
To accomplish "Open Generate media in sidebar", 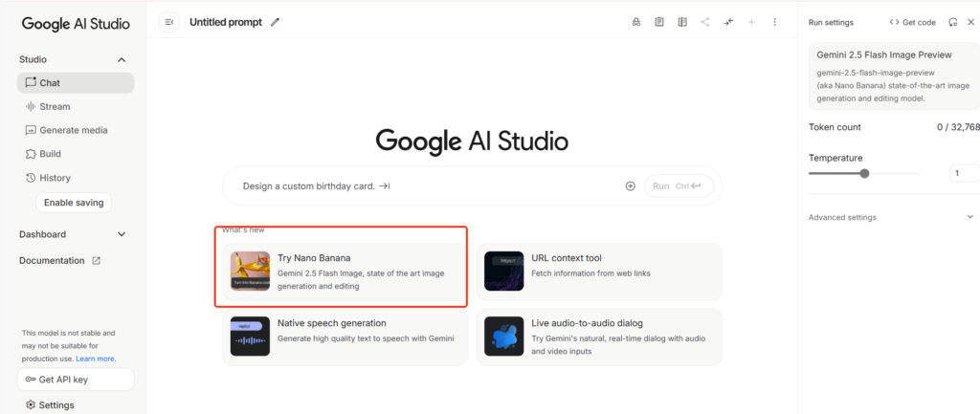I will pos(76,130).
